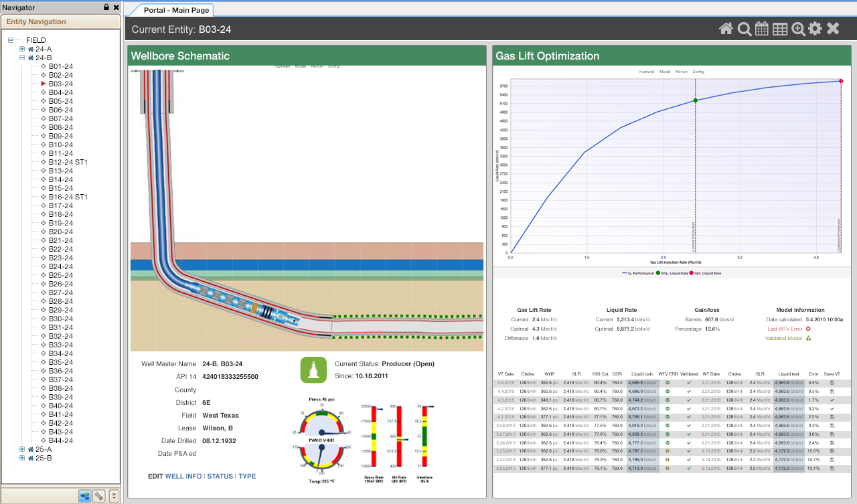Open the calendar date picker icon
Image resolution: width=857 pixels, height=504 pixels.
(x=762, y=29)
